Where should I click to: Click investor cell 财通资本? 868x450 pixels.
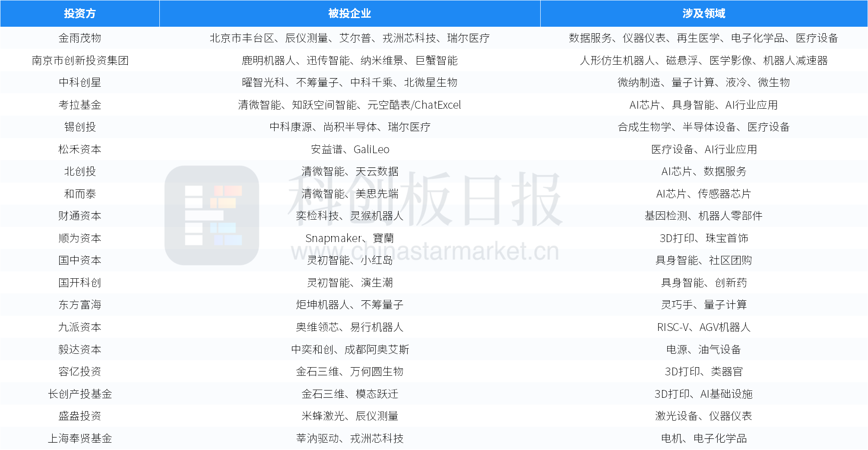click(80, 216)
